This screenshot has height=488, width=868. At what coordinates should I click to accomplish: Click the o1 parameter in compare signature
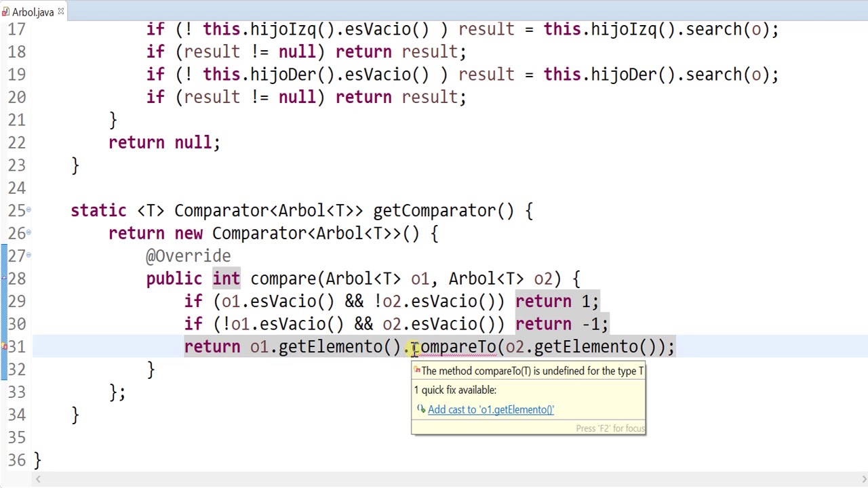tap(420, 279)
